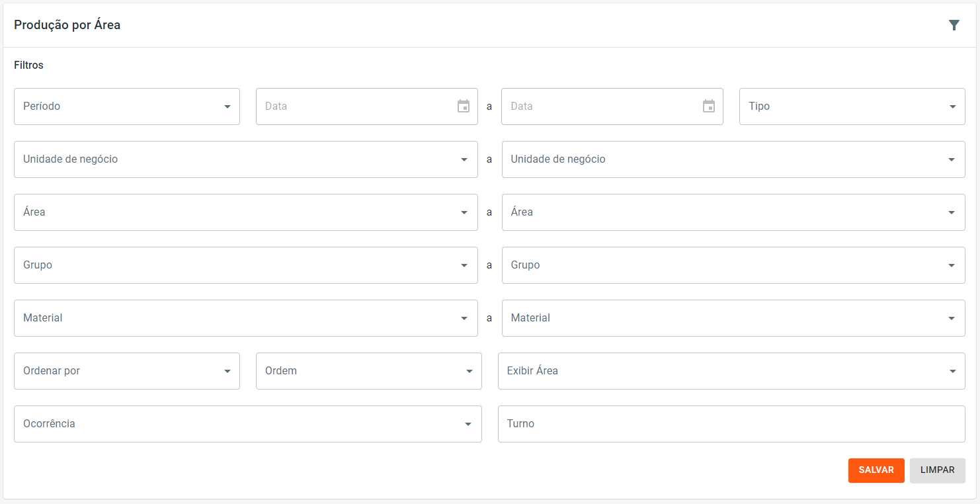Expand the first Área dropdown
This screenshot has width=980, height=504.
245,212
